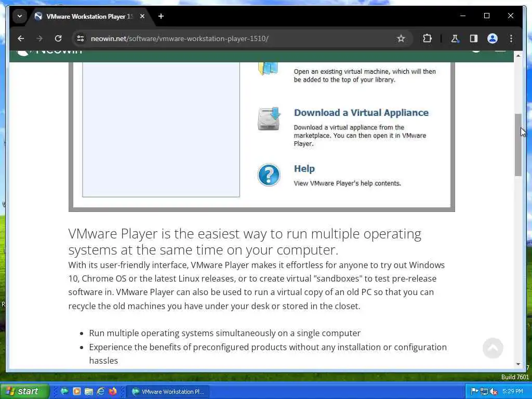
Task: Launch Firefox from quick launch
Action: (x=113, y=391)
